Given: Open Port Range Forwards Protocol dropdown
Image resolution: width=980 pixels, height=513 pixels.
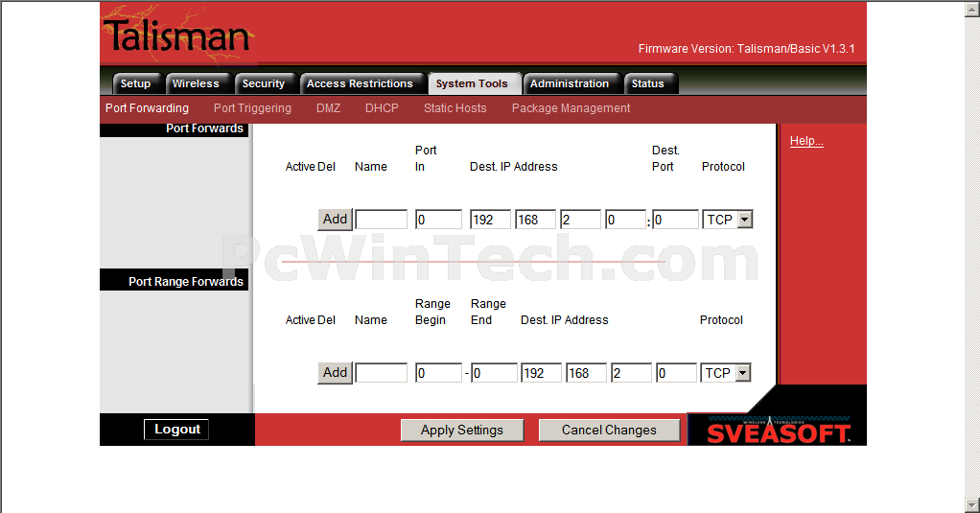Looking at the screenshot, I should 726,373.
